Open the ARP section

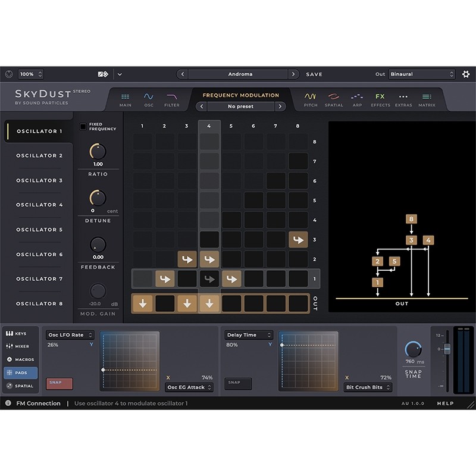[x=357, y=100]
